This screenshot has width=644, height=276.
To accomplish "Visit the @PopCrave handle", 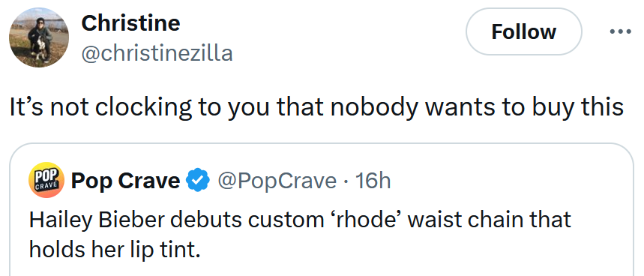I will tap(277, 181).
